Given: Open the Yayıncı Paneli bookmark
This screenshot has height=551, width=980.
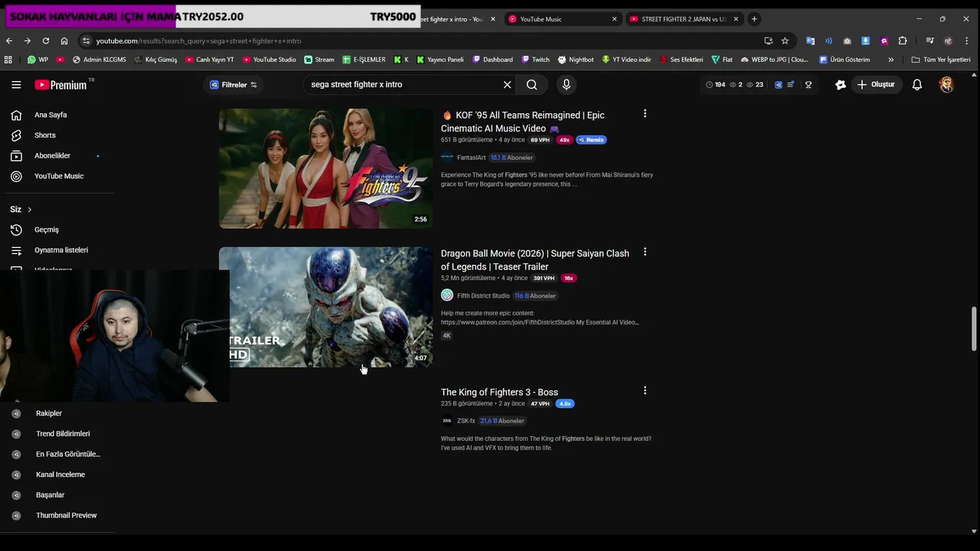Looking at the screenshot, I should (x=439, y=60).
